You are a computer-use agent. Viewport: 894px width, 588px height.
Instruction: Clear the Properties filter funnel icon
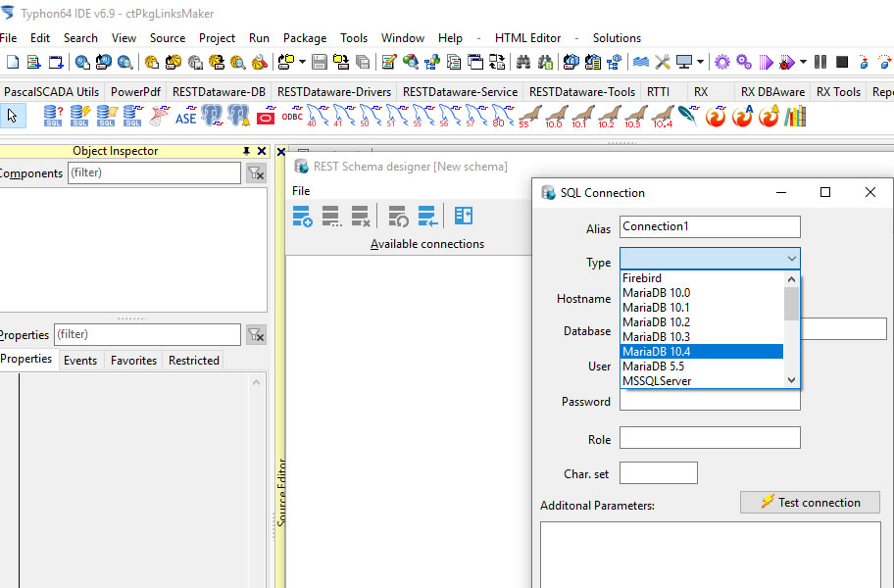256,335
